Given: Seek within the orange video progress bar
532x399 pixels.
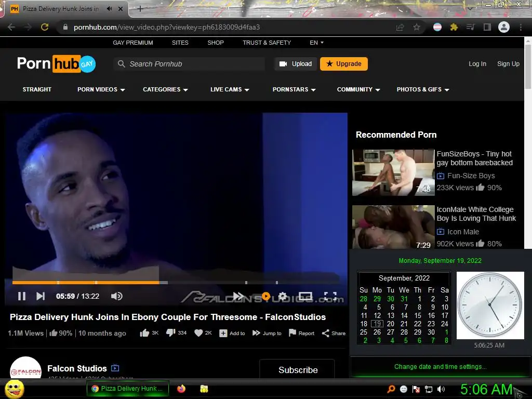Looking at the screenshot, I should [x=86, y=282].
